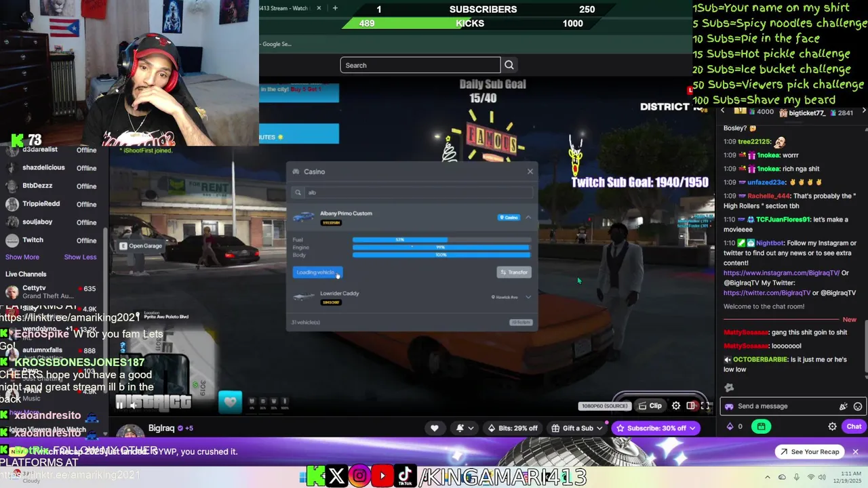Click the microphone tray icon

point(796,477)
